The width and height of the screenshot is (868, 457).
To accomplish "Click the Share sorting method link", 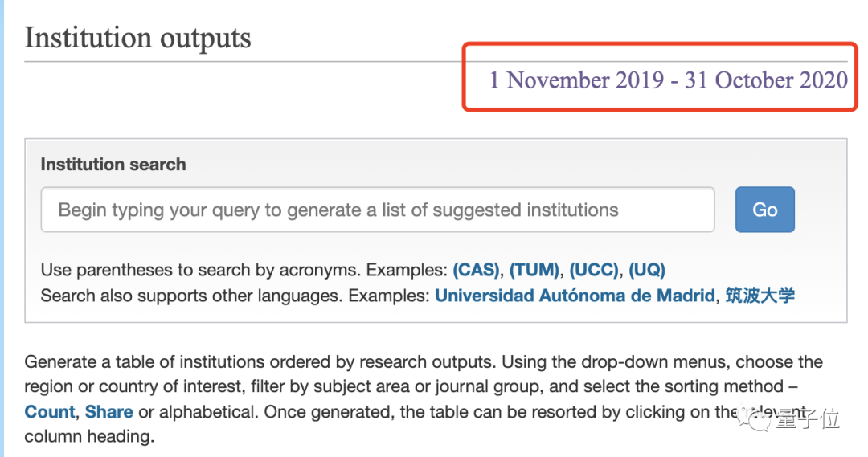I will click(108, 412).
